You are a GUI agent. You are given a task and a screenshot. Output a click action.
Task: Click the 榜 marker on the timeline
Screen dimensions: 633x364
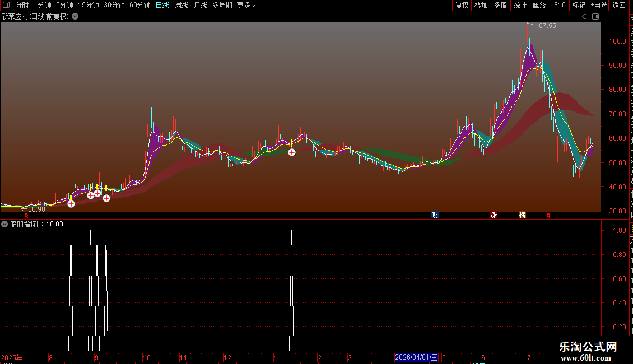pyautogui.click(x=523, y=215)
